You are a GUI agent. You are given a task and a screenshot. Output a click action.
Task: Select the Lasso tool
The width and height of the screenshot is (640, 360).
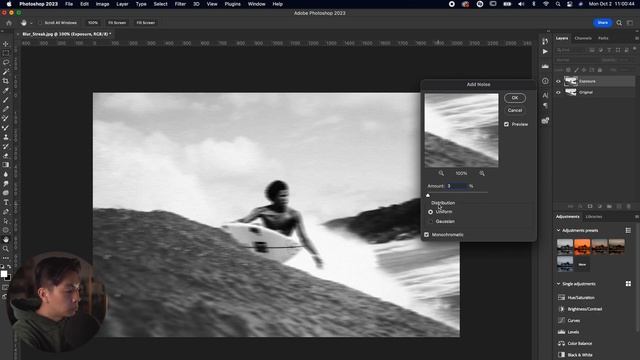(6, 62)
